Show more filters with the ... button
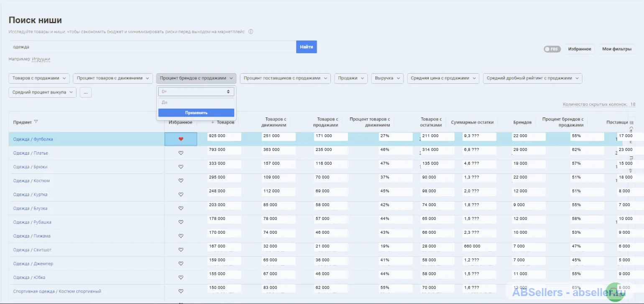The width and height of the screenshot is (644, 304). (x=86, y=92)
